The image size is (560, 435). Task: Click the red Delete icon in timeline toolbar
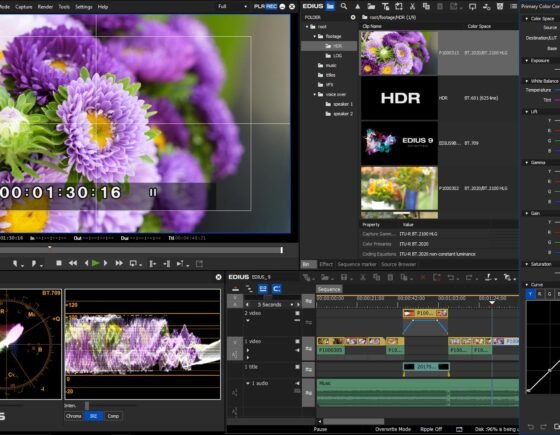tap(423, 277)
